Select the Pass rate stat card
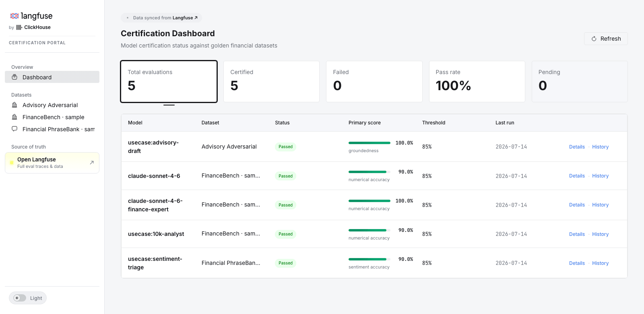 click(x=477, y=81)
